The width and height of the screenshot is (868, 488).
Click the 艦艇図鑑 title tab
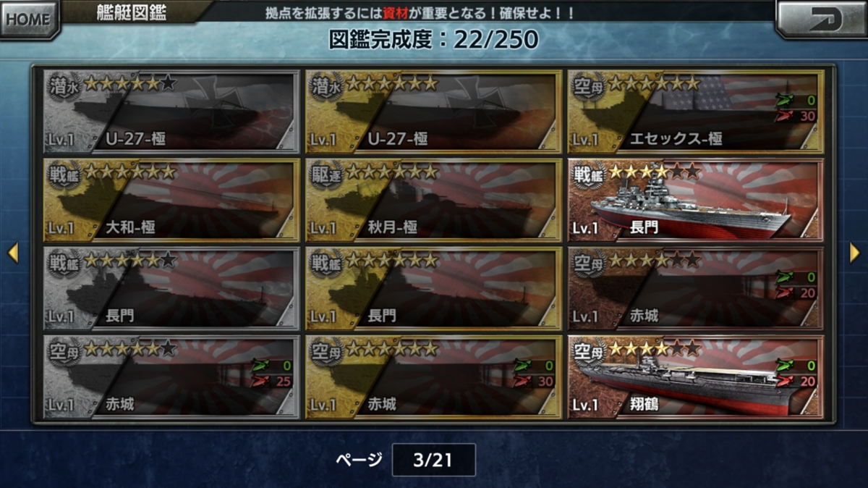pyautogui.click(x=132, y=12)
